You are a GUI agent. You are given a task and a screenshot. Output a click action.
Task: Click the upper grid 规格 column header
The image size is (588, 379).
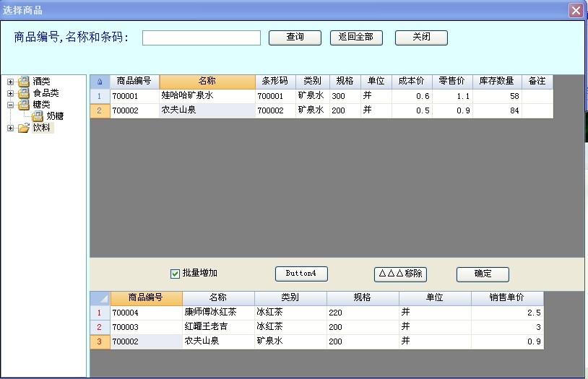tap(345, 82)
